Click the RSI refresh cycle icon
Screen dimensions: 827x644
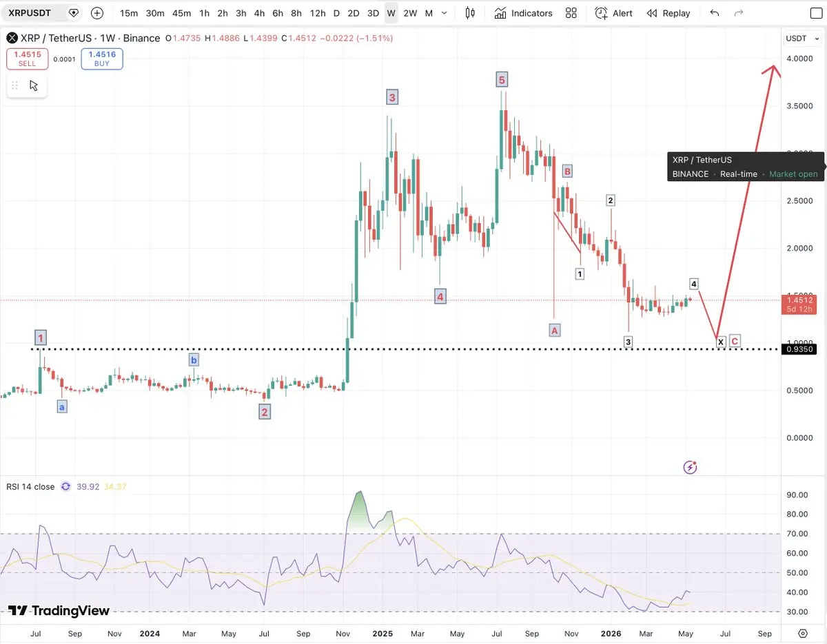click(x=66, y=486)
